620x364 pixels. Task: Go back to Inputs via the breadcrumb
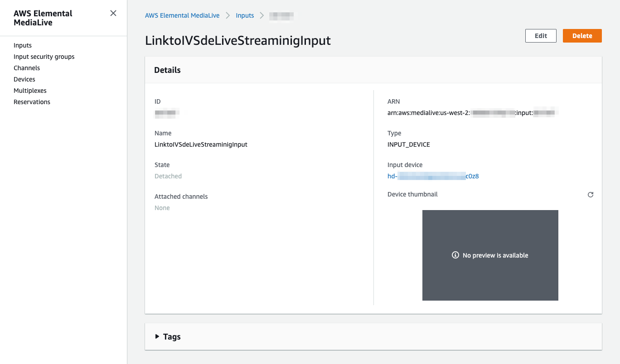click(245, 15)
